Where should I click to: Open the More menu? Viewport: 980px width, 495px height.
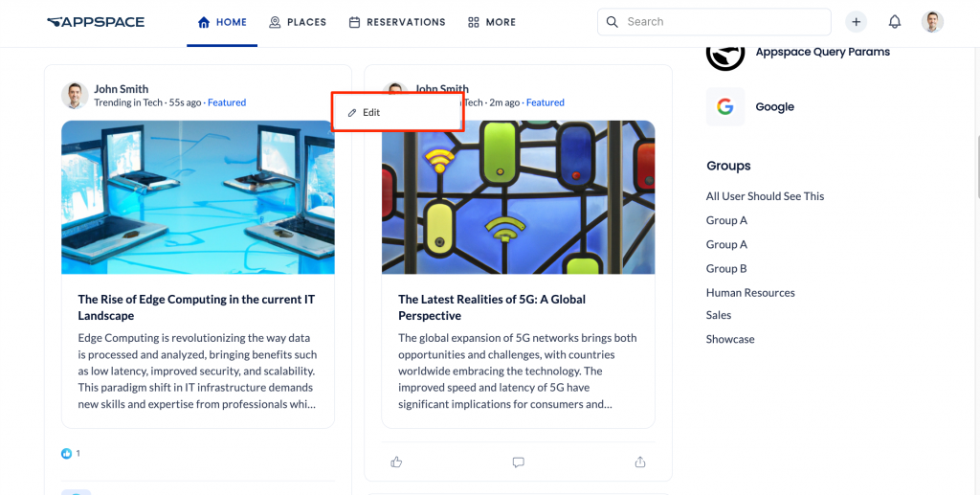point(492,23)
